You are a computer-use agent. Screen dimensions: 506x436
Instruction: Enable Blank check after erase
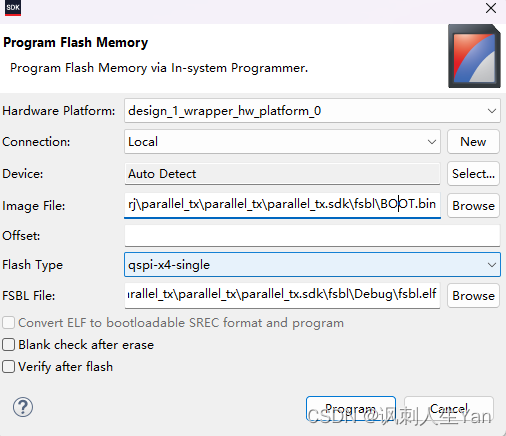tap(9, 345)
